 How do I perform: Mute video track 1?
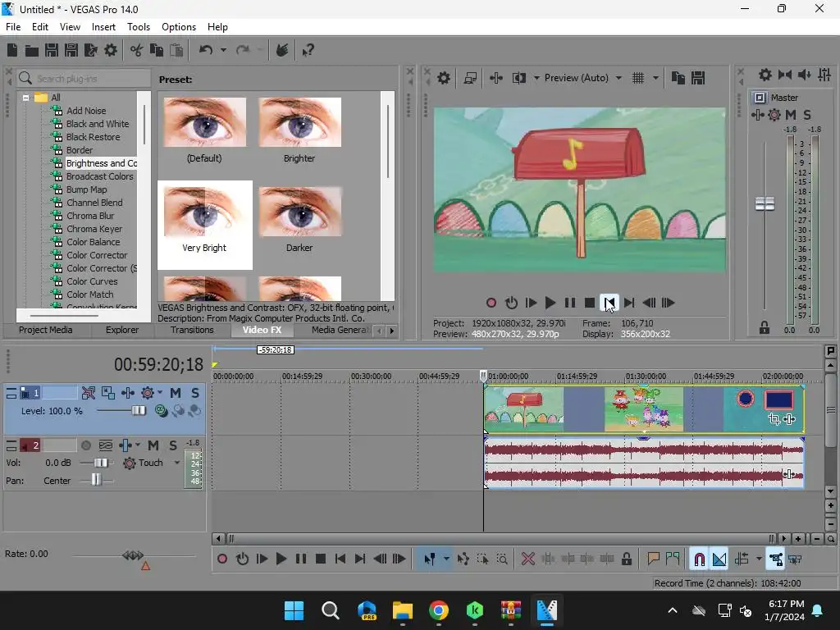click(176, 393)
